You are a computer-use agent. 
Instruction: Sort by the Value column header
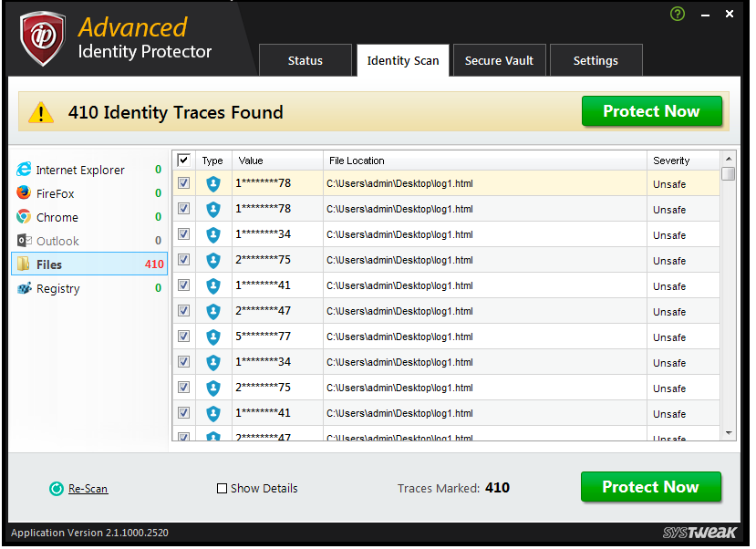click(x=277, y=161)
